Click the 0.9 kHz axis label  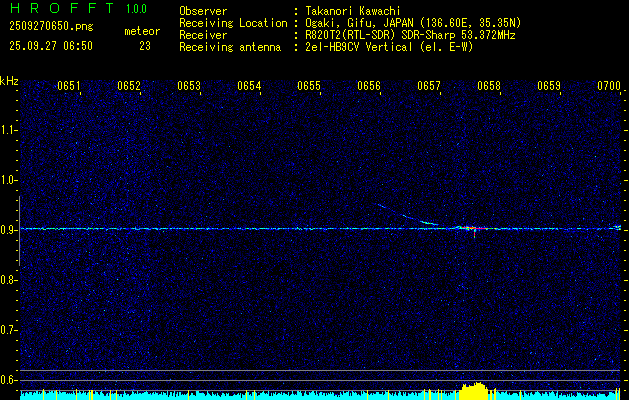8,230
